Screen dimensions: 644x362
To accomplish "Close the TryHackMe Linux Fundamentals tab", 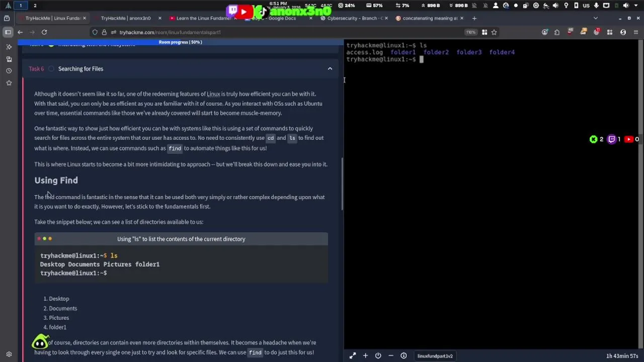I will (85, 18).
